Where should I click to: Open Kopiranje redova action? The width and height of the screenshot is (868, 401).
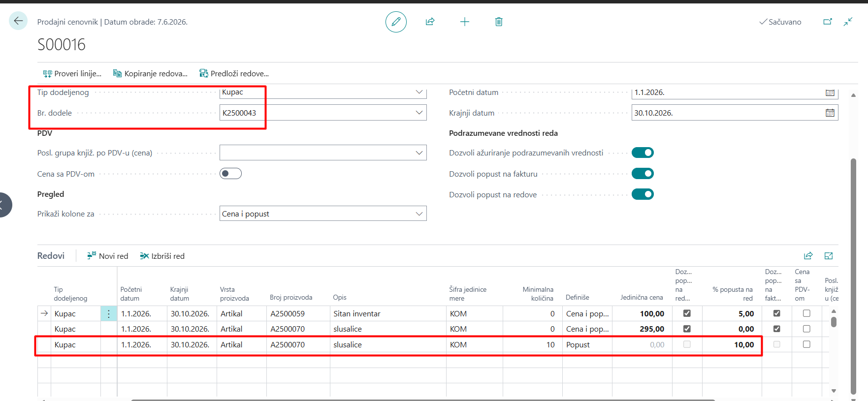pos(151,74)
